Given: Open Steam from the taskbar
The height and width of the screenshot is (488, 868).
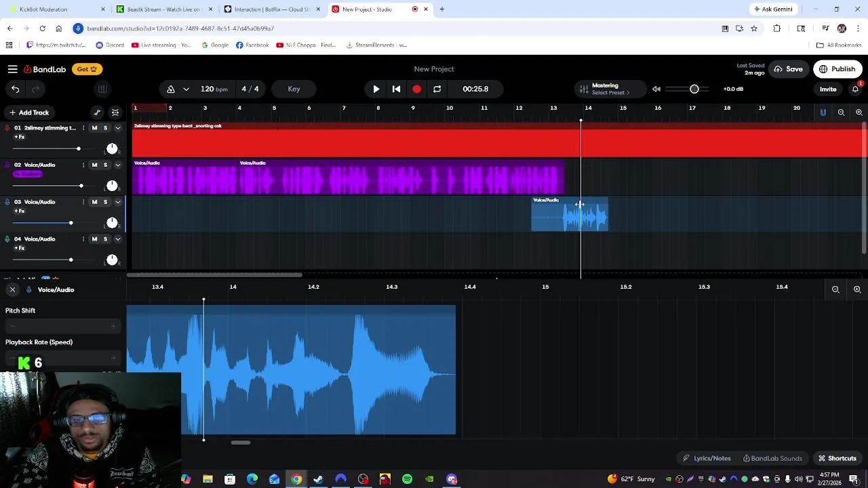Looking at the screenshot, I should [x=318, y=479].
